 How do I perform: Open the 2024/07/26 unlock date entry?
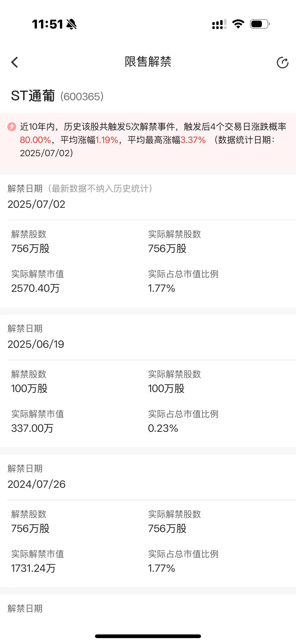pyautogui.click(x=37, y=484)
